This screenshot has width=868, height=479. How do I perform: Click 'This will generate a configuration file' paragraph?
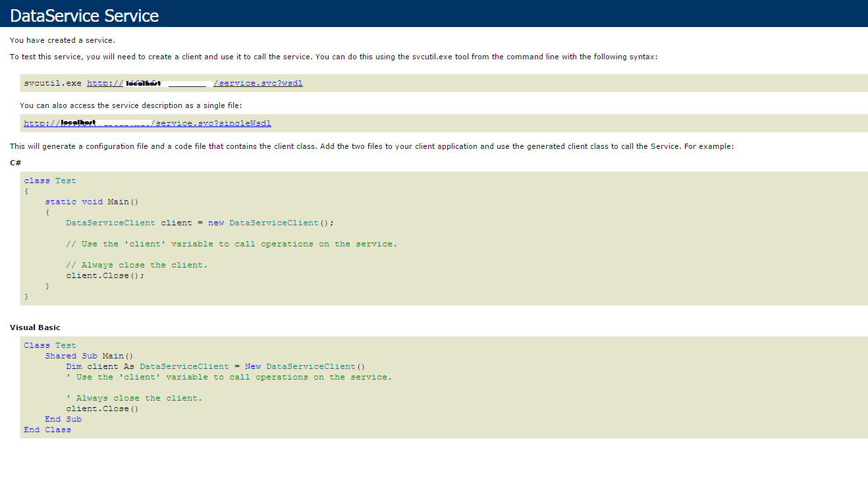pyautogui.click(x=371, y=146)
